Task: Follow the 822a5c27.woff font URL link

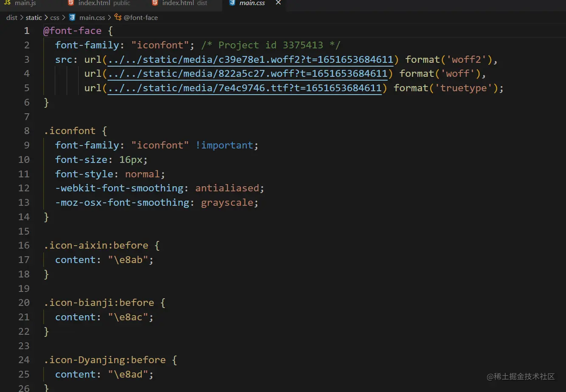Action: coord(248,74)
